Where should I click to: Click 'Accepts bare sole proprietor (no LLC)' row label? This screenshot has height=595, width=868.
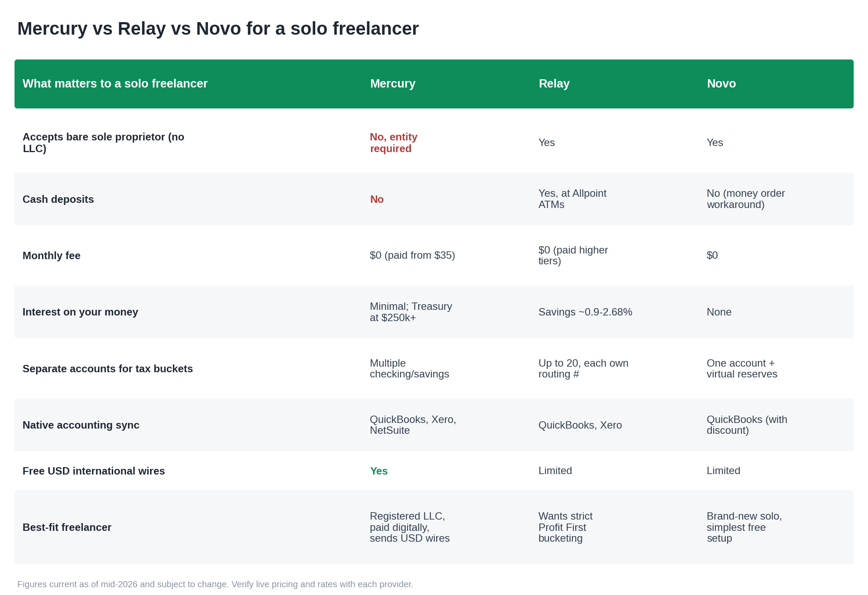103,143
